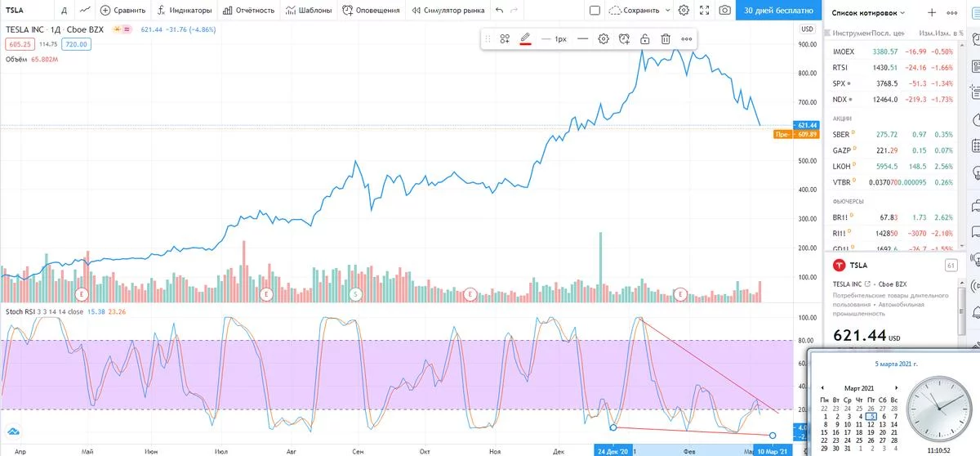Open the Шаблоны templates menu
This screenshot has width=980, height=456.
309,11
